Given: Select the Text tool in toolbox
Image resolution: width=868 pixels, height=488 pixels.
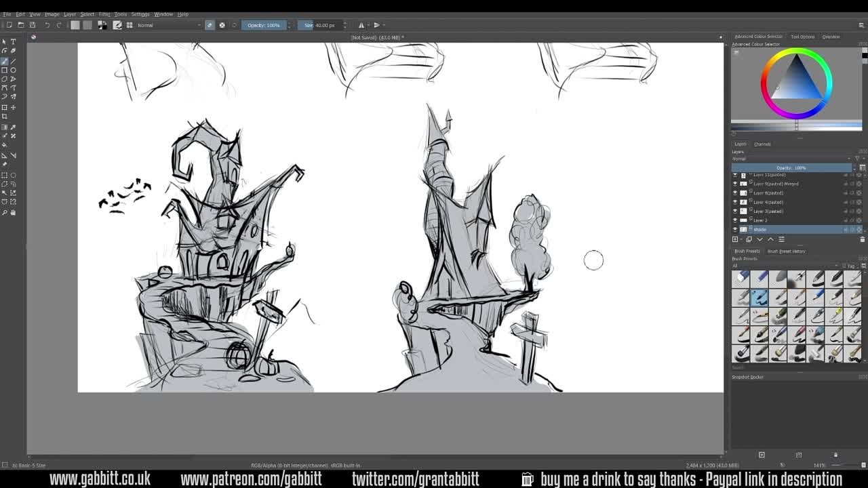Looking at the screenshot, I should (x=13, y=42).
